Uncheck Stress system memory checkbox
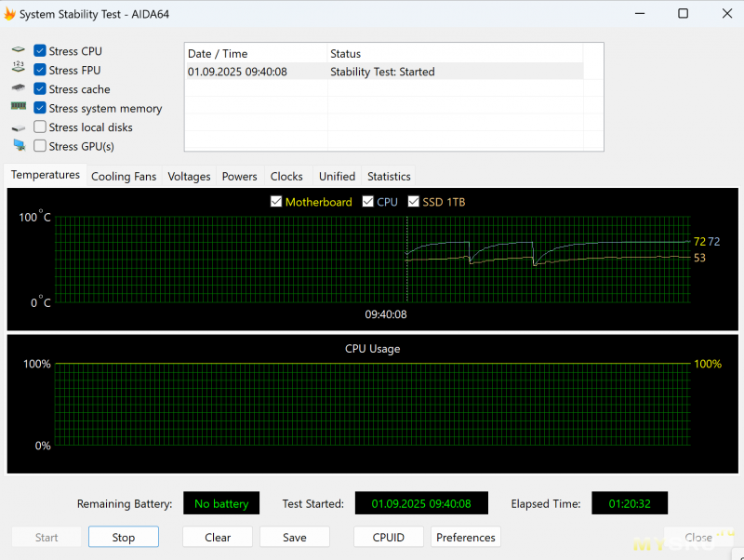The height and width of the screenshot is (560, 744). coord(40,108)
